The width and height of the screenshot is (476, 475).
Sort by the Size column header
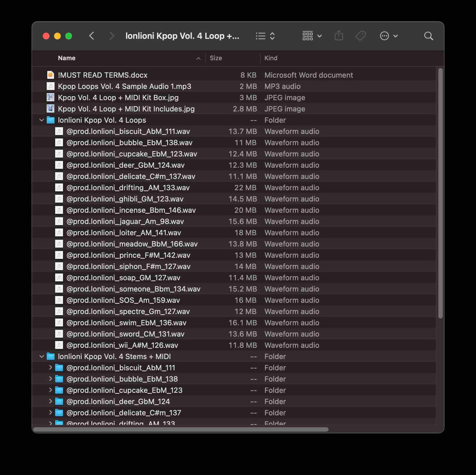click(x=216, y=58)
